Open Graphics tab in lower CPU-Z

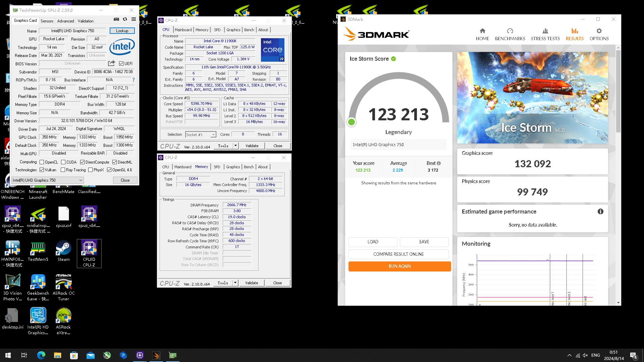coord(233,167)
